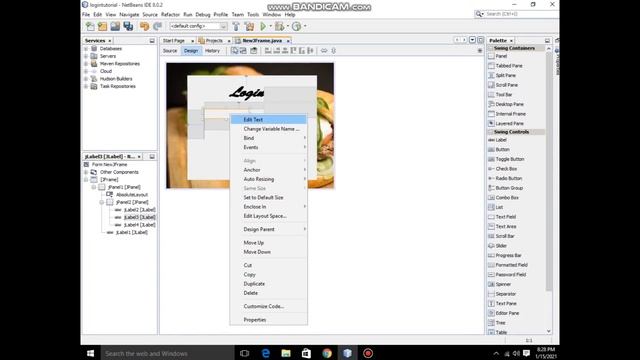Open NetBeans from the Windows taskbar

click(x=347, y=353)
